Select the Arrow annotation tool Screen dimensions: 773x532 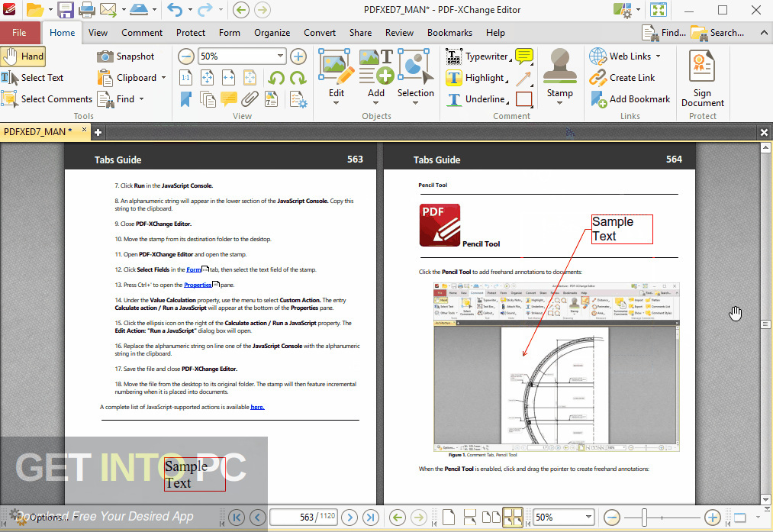click(524, 78)
